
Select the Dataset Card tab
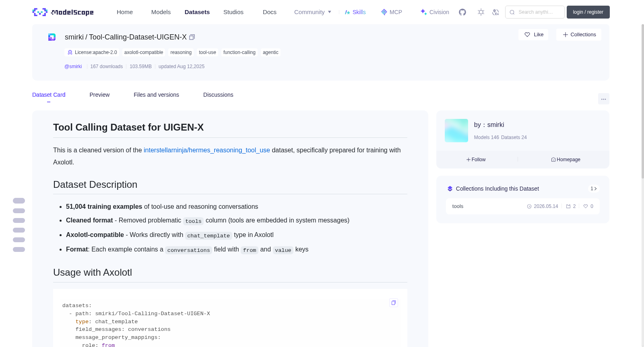tap(49, 95)
